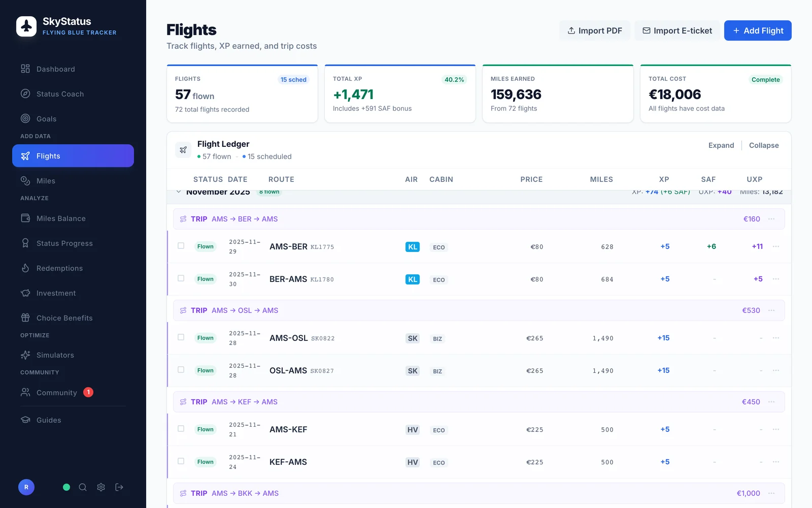Click flight number KL1775

tap(322, 247)
